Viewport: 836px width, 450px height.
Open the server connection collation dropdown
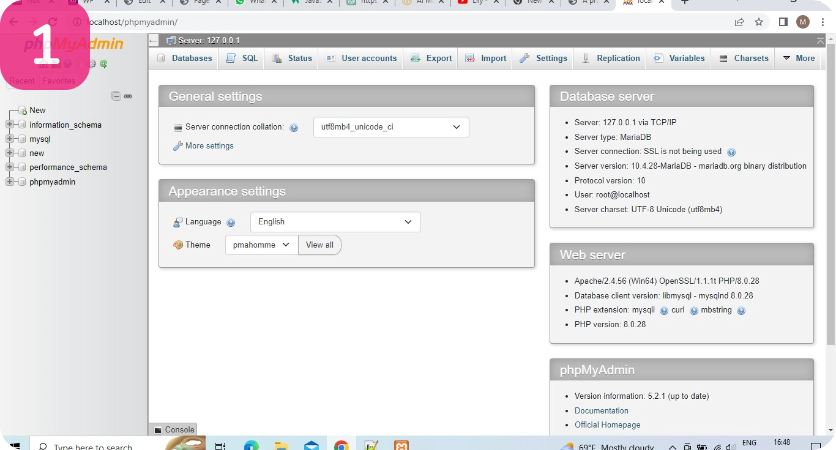pos(391,127)
